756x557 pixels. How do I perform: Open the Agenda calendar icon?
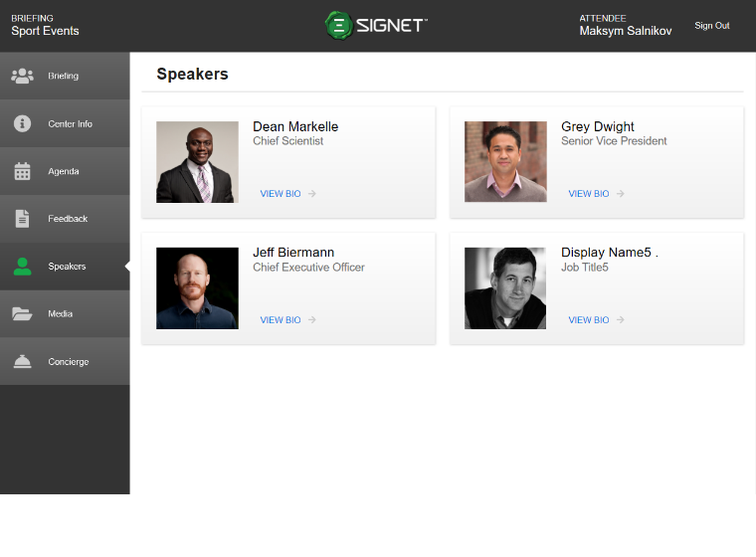point(22,171)
